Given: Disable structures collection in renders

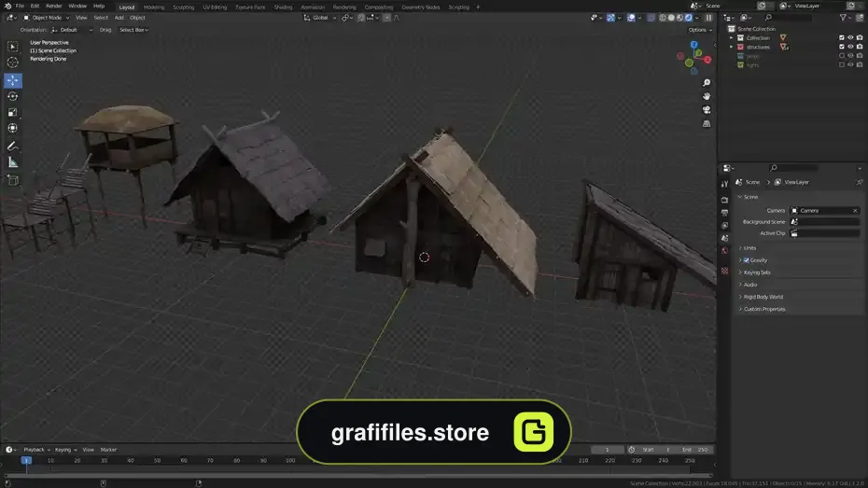Looking at the screenshot, I should 860,47.
